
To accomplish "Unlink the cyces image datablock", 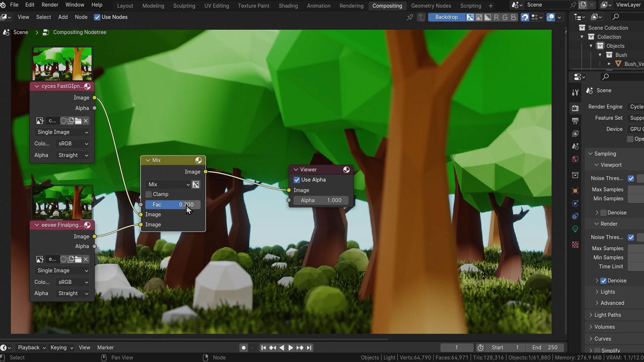I will [x=86, y=121].
